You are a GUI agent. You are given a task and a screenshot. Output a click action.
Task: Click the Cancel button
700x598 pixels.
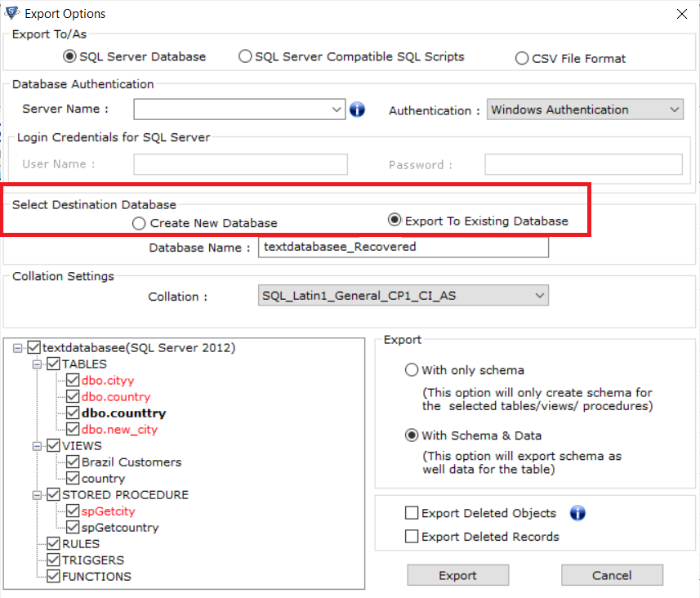point(612,575)
